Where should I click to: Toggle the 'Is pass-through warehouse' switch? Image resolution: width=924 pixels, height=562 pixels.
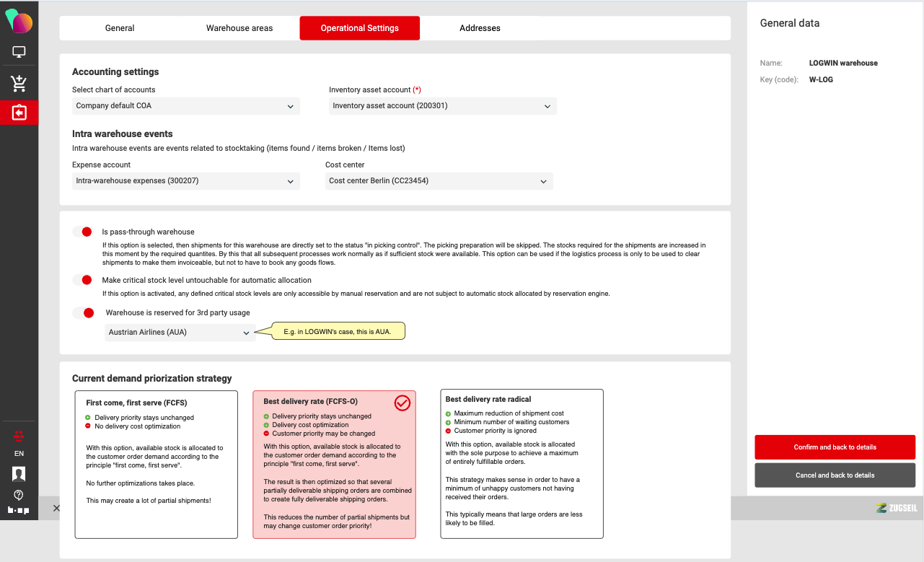(x=83, y=232)
